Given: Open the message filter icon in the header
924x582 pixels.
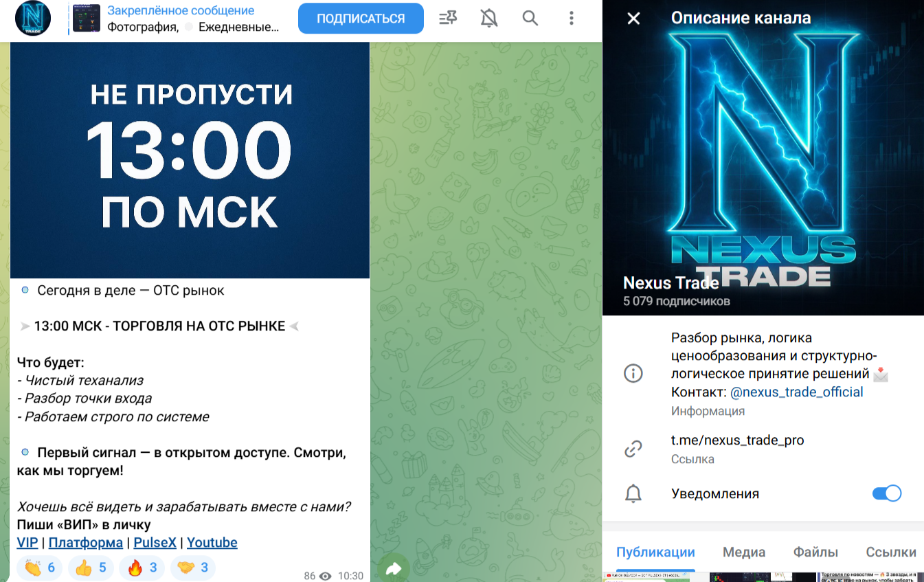Looking at the screenshot, I should coord(447,19).
